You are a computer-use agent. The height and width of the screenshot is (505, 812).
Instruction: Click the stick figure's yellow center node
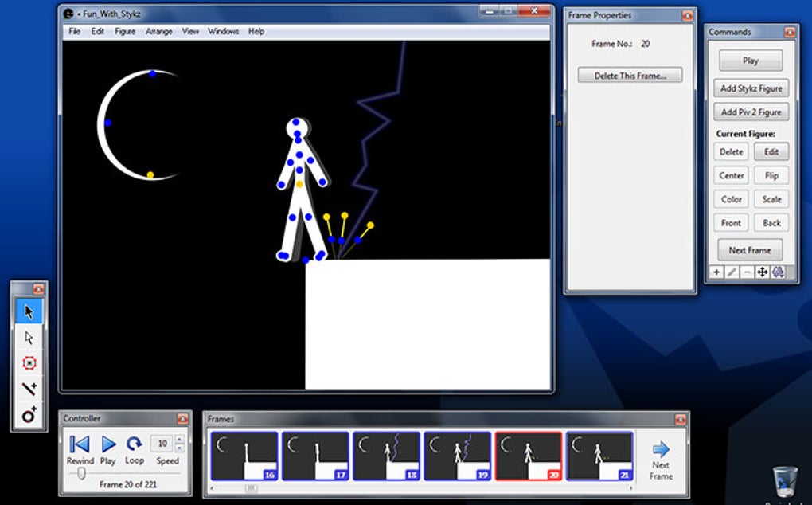click(x=299, y=184)
